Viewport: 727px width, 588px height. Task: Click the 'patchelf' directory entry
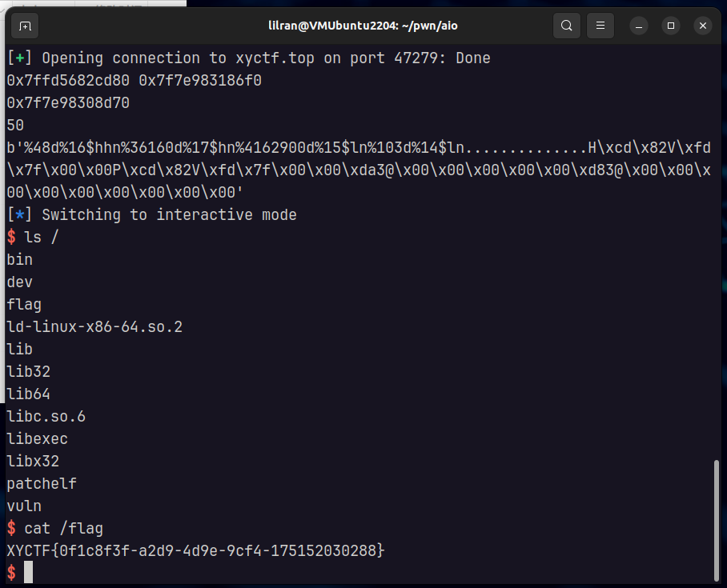pyautogui.click(x=40, y=483)
